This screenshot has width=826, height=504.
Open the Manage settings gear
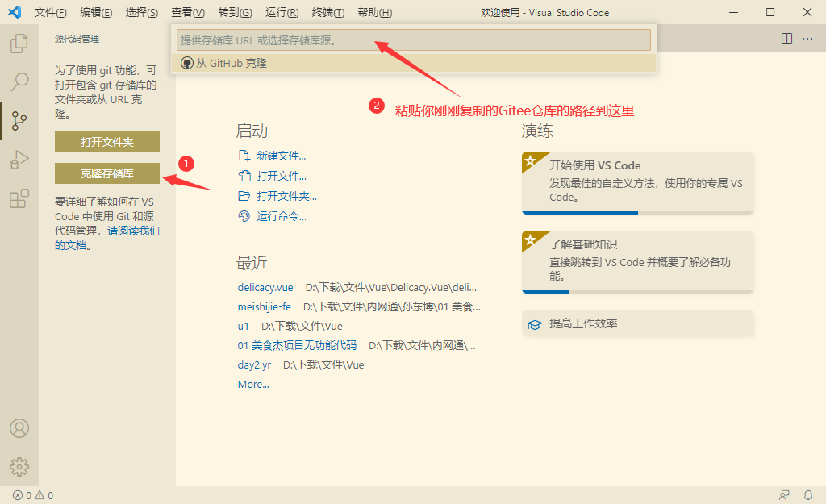click(19, 467)
